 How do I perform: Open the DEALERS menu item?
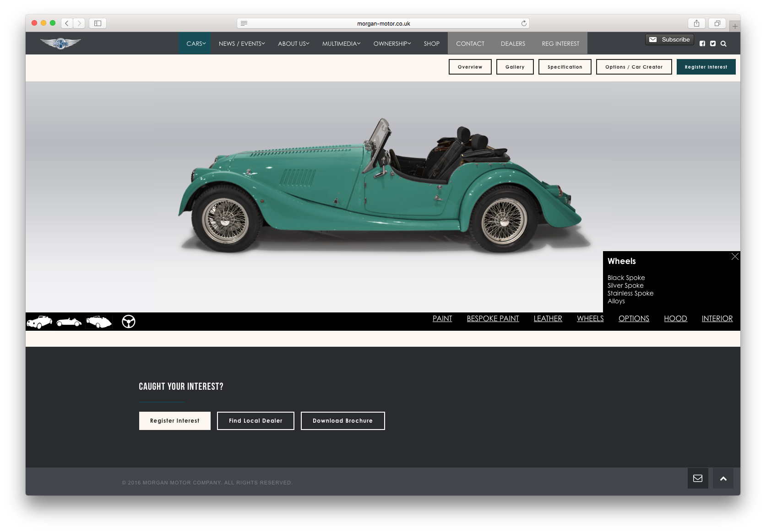pos(513,43)
